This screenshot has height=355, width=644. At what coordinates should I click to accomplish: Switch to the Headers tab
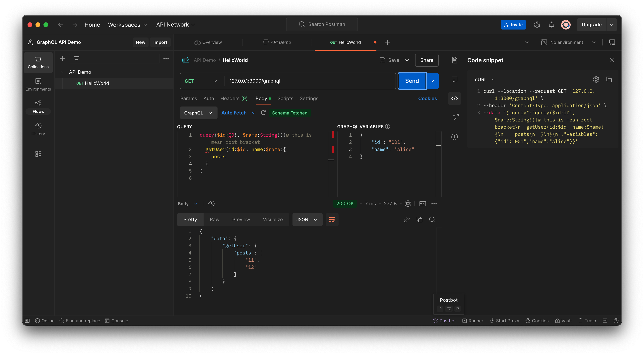(234, 99)
